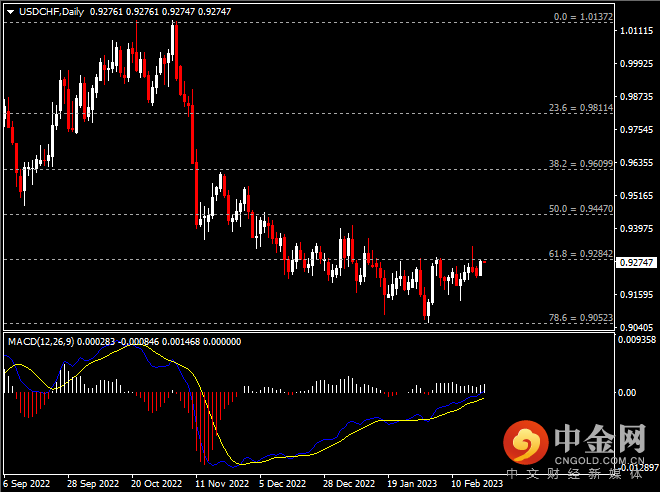Click the 0.009358 MACD axis value
Viewport: 660px width, 492px height.
point(635,340)
